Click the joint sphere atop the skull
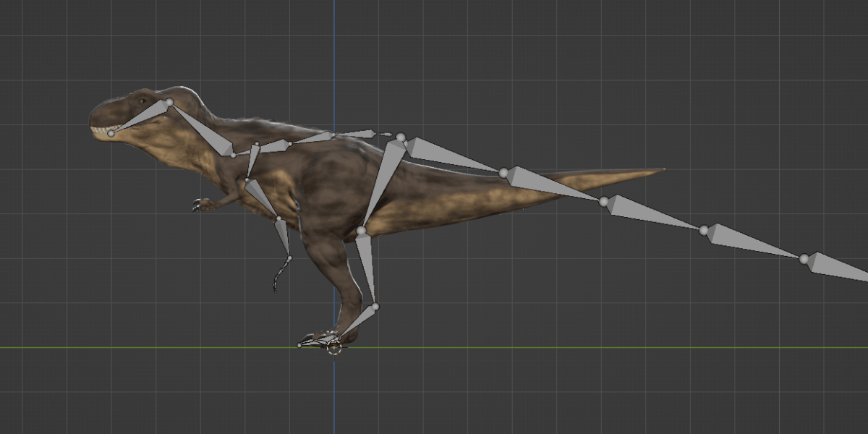Screen dimensions: 868x434 (x=169, y=103)
